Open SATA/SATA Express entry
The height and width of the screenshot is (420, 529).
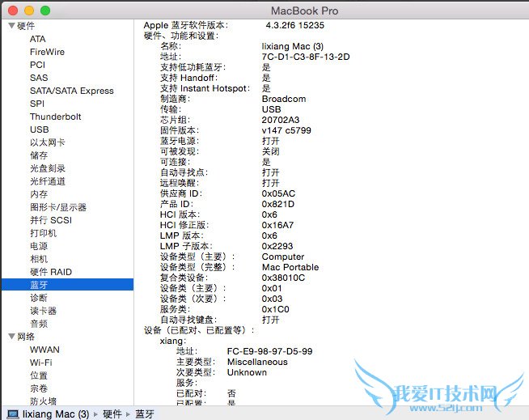point(71,91)
